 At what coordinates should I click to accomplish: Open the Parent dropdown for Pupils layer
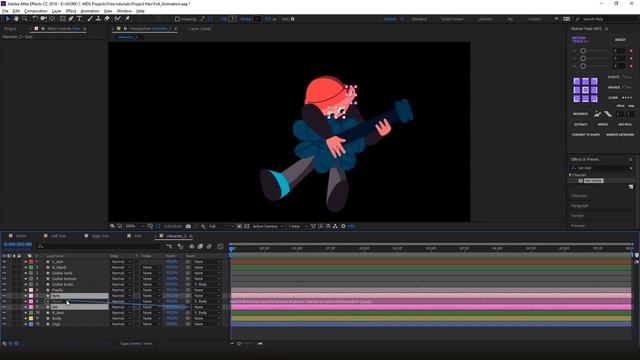pos(207,290)
